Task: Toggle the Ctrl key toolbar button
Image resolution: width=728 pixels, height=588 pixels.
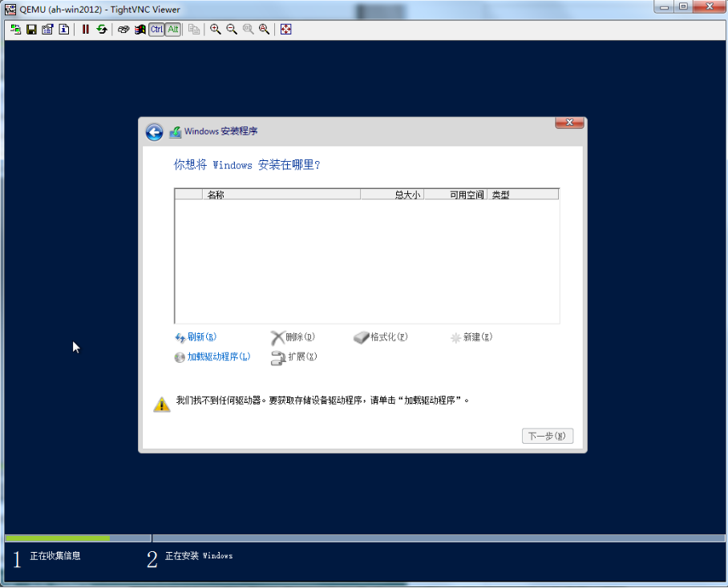Action: point(156,30)
